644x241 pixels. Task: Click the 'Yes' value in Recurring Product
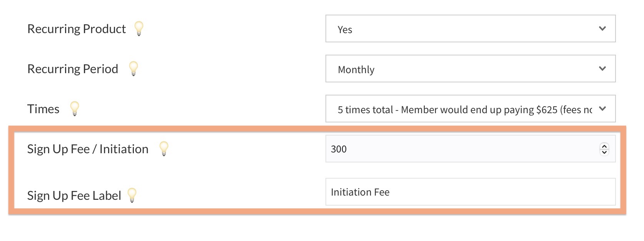click(345, 30)
